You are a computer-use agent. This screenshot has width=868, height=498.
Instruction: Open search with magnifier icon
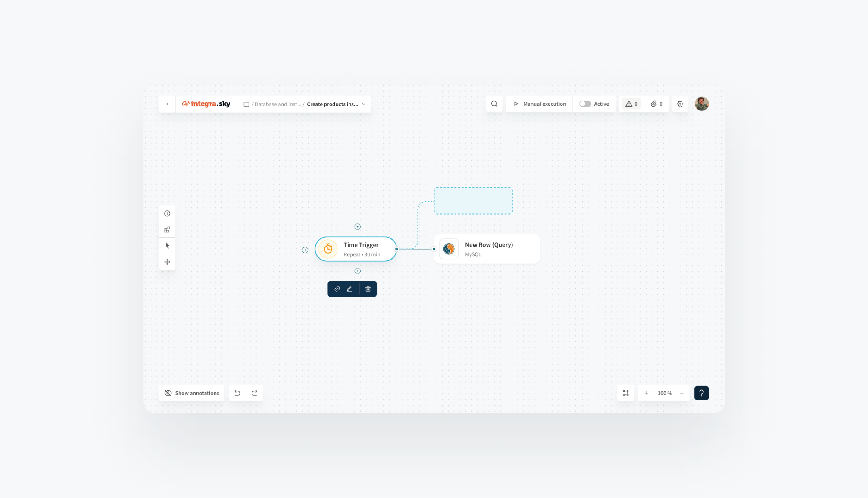[494, 104]
